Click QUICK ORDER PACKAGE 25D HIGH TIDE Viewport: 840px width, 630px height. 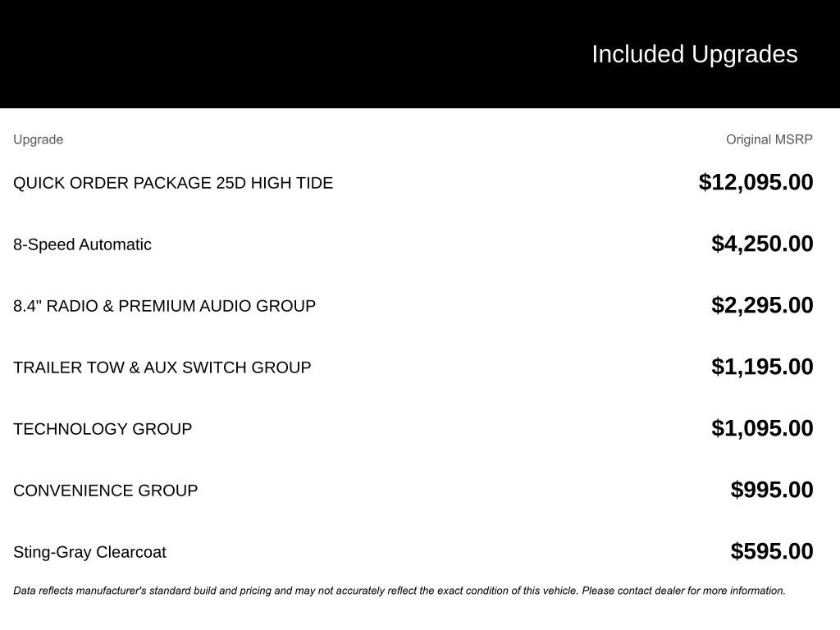coord(173,183)
